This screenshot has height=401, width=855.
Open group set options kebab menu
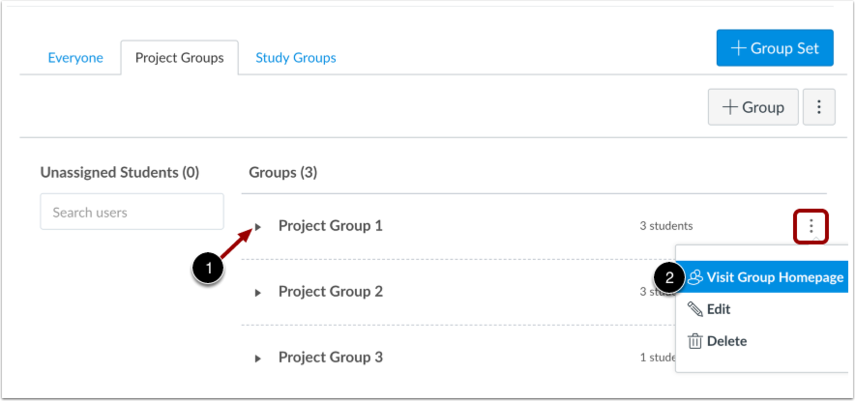(819, 107)
